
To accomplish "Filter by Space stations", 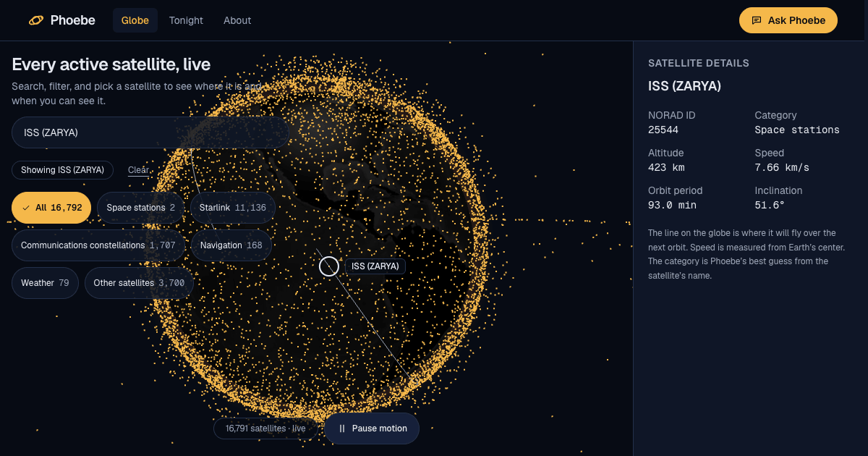I will tap(140, 208).
